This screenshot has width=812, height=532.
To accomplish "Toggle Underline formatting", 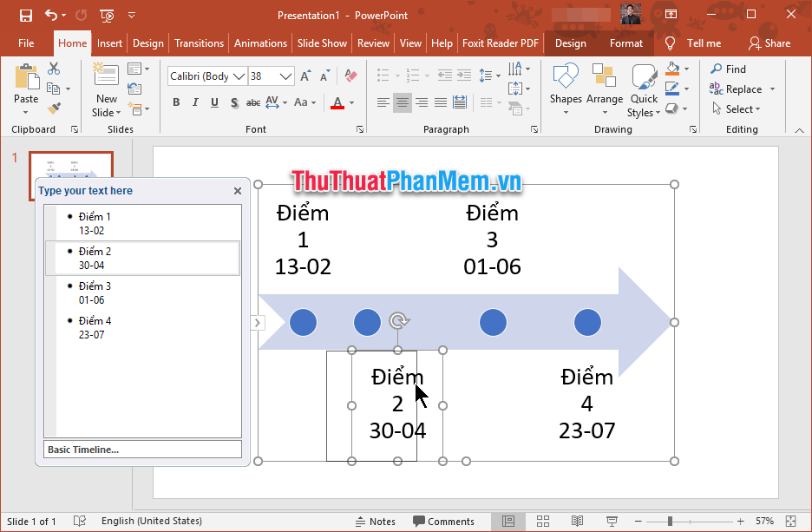I will pos(214,102).
